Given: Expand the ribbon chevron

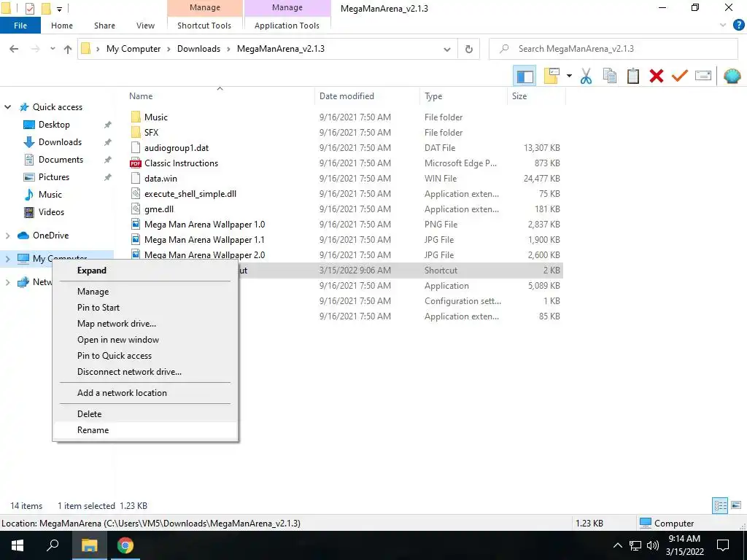Looking at the screenshot, I should (x=723, y=26).
